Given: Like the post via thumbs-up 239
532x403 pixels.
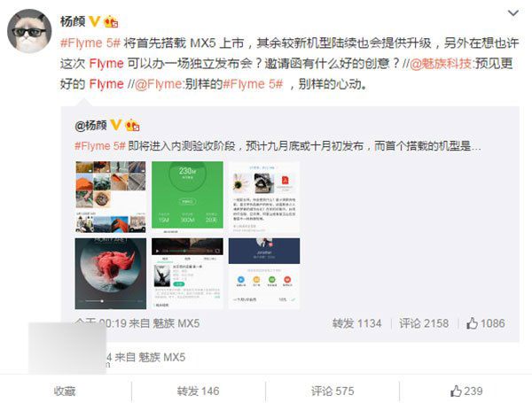Looking at the screenshot, I should 466,391.
